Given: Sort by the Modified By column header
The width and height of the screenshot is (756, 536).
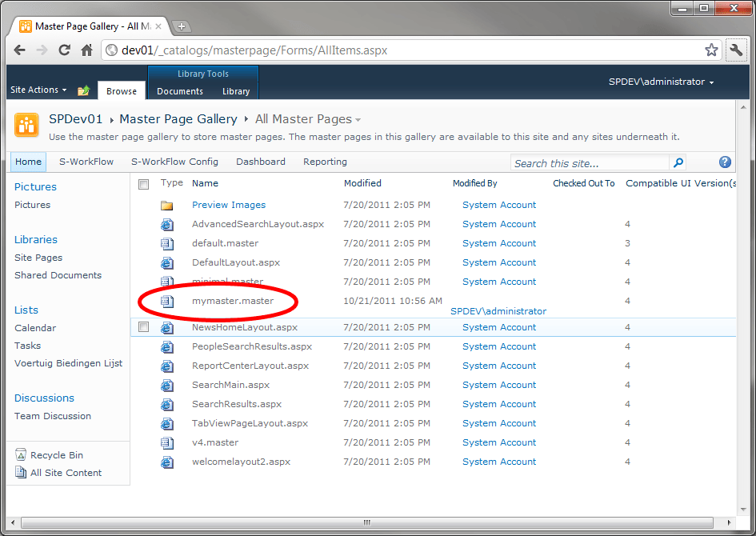Looking at the screenshot, I should point(474,183).
